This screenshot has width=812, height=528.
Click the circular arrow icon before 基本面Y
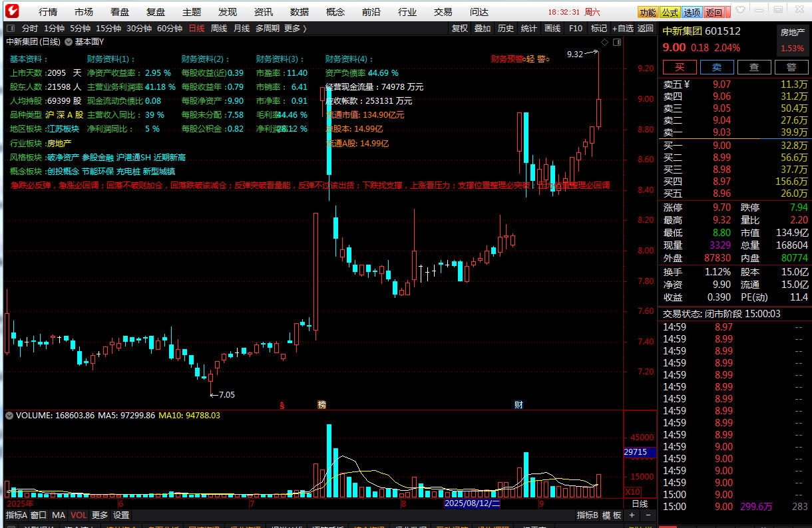tap(68, 41)
